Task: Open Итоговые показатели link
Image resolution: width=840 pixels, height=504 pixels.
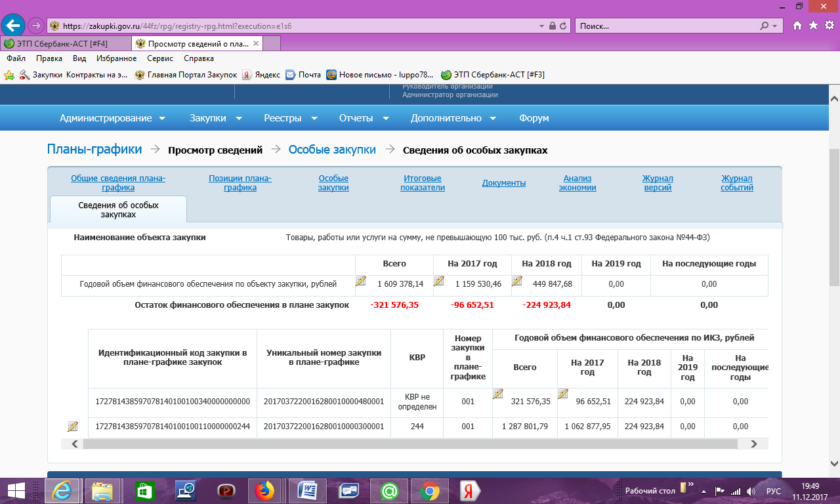Action: point(424,183)
